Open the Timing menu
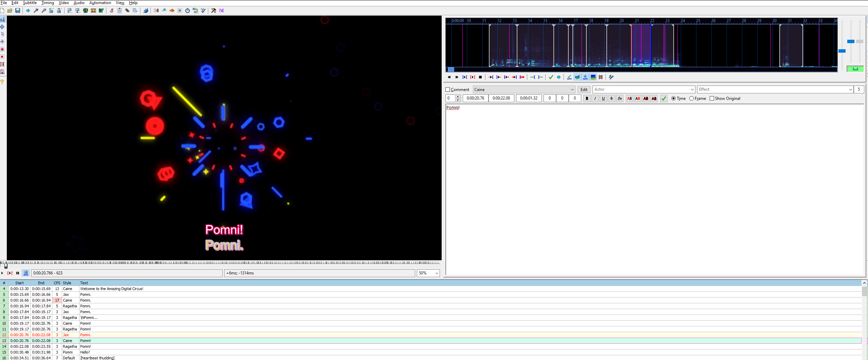Image resolution: width=868 pixels, height=360 pixels. (48, 3)
